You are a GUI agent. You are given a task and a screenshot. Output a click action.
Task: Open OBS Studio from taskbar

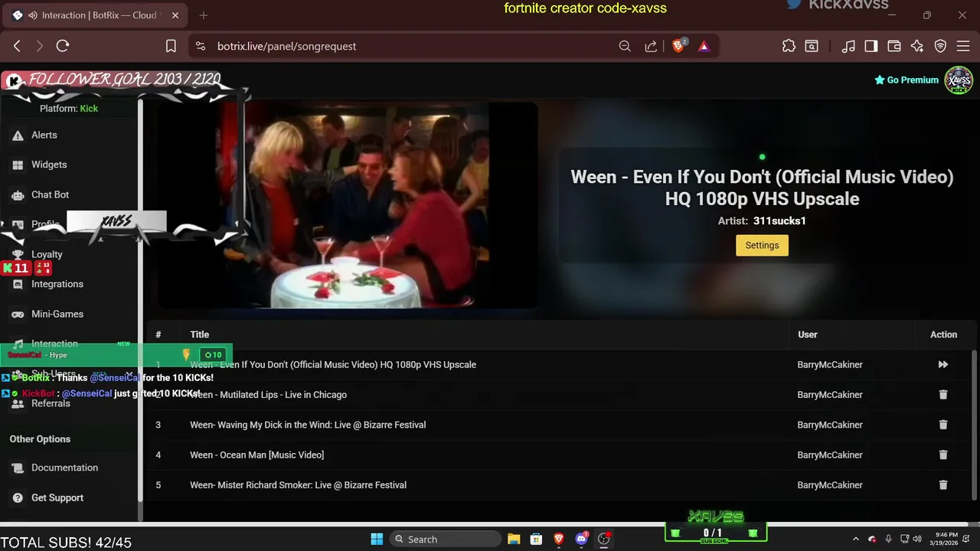point(604,539)
